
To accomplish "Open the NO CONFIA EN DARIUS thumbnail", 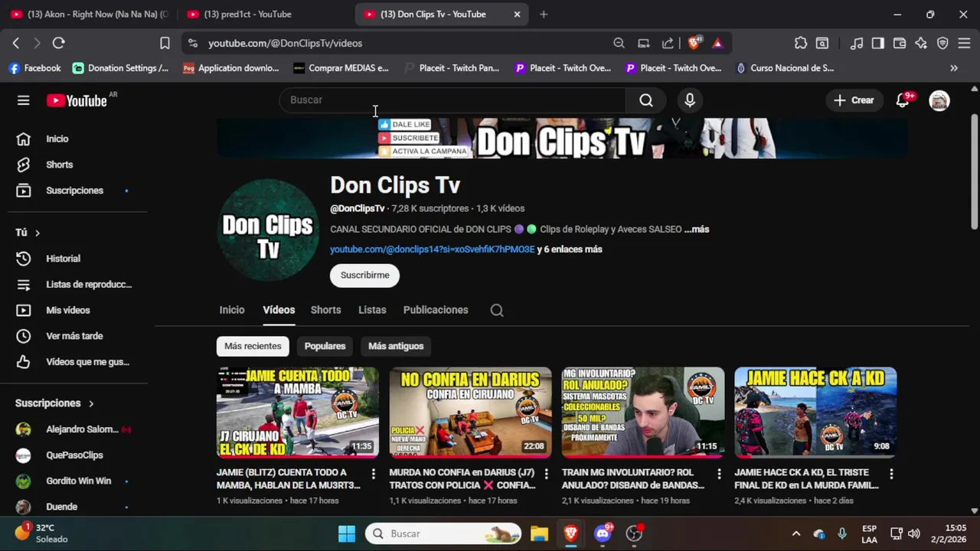I will point(470,412).
